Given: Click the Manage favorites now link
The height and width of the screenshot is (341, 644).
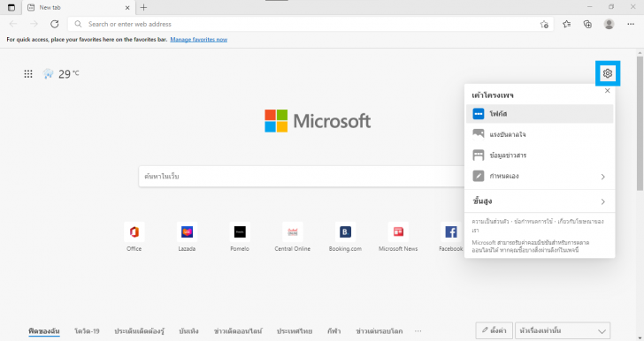Looking at the screenshot, I should (x=199, y=40).
